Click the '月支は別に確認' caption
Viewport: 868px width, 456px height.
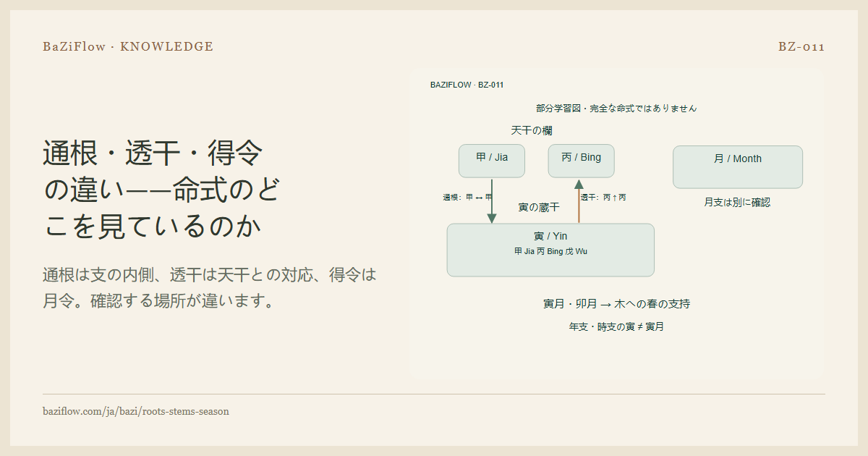[737, 203]
